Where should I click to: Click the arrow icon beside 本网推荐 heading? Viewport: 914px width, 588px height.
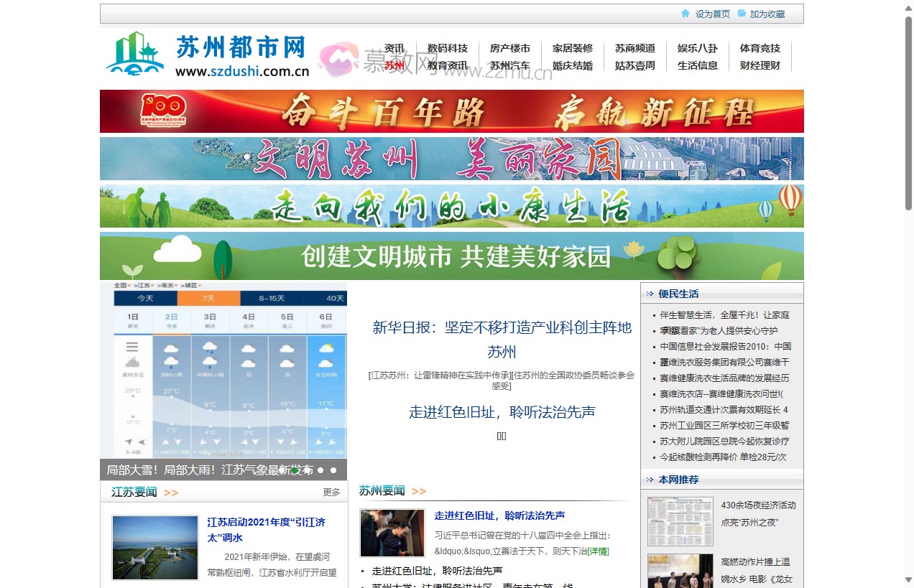tap(650, 480)
